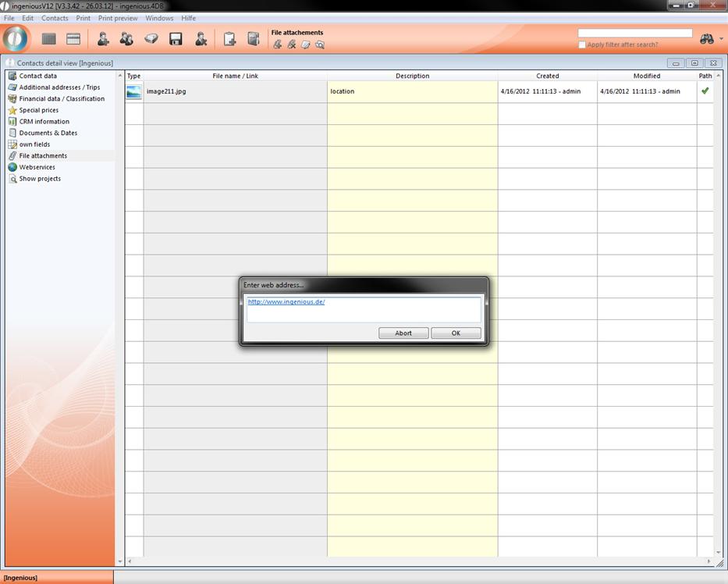The height and width of the screenshot is (584, 728).
Task: Enable the Apply filter after search checkbox
Action: pyautogui.click(x=582, y=45)
